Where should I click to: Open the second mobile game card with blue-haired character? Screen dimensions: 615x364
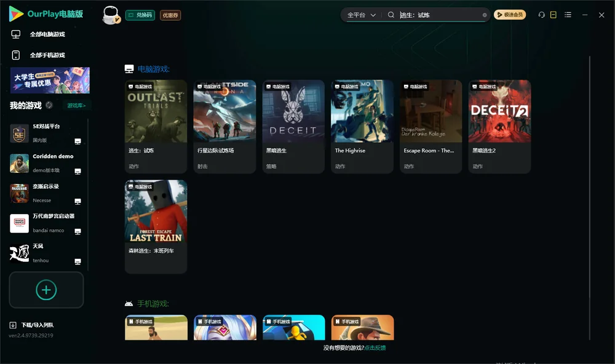(x=225, y=328)
